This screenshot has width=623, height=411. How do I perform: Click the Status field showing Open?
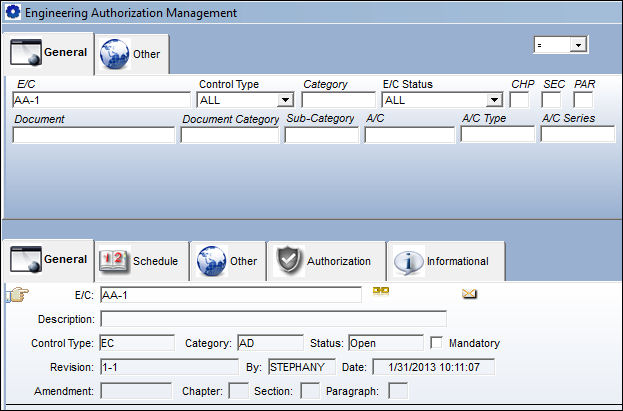[x=386, y=343]
